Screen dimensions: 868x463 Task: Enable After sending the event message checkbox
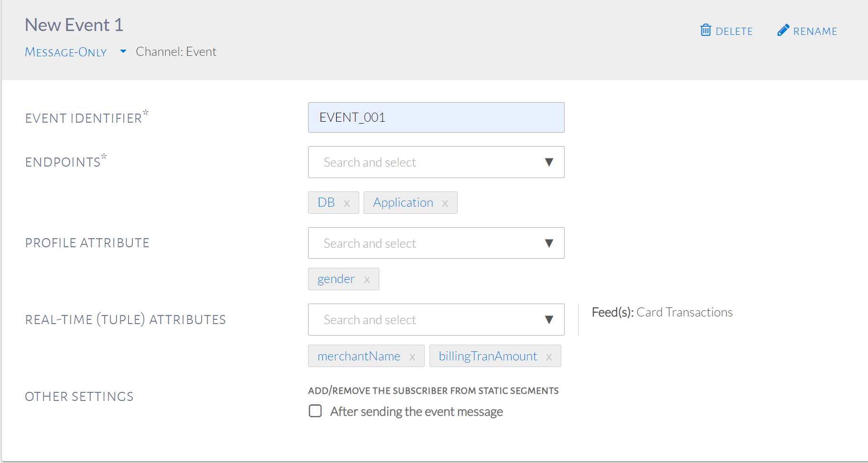click(x=315, y=411)
